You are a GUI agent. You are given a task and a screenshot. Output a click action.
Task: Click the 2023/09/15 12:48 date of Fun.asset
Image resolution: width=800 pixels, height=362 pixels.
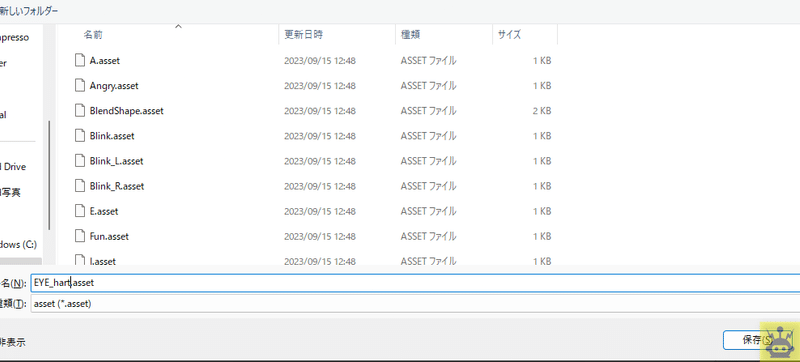point(320,237)
